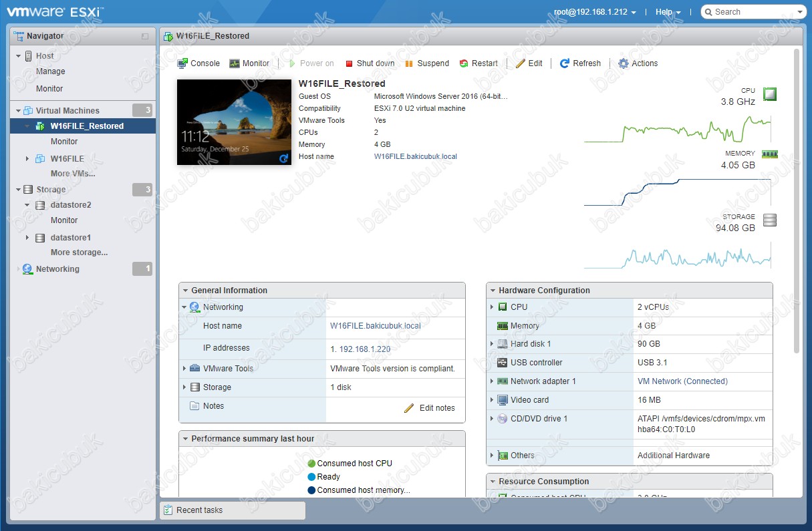Click the Virtual Machines count badge 3
This screenshot has height=531, width=812.
(x=142, y=111)
